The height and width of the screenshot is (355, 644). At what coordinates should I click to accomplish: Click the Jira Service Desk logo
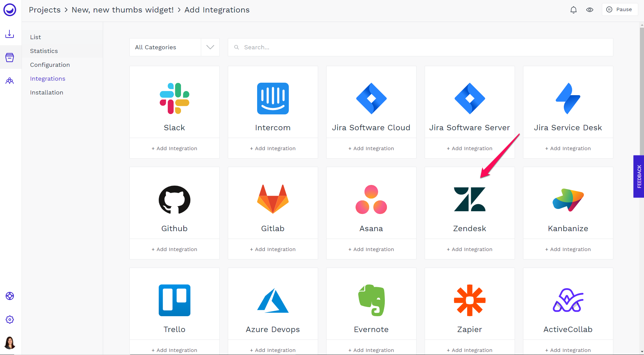click(x=568, y=99)
